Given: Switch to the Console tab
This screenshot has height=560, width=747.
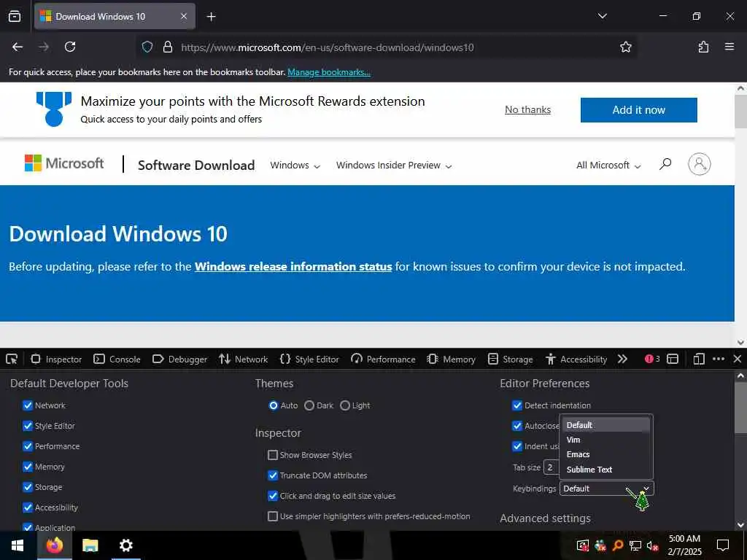Looking at the screenshot, I should (117, 359).
